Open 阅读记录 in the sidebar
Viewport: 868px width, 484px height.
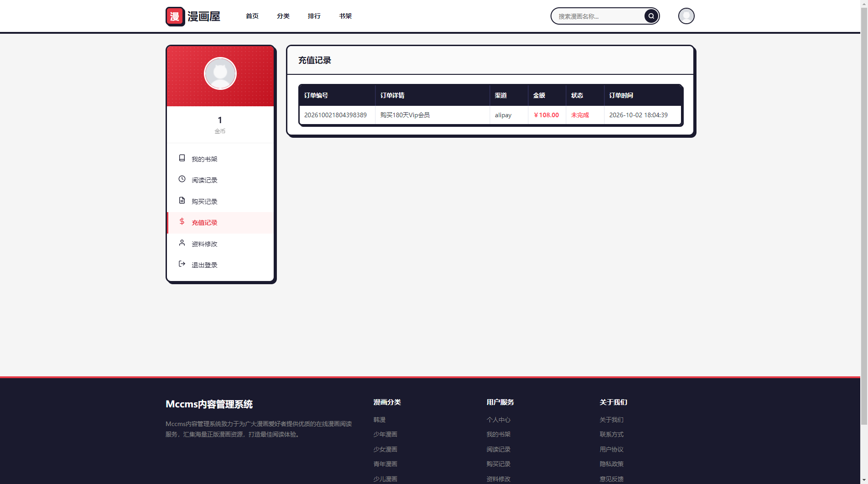click(220, 180)
